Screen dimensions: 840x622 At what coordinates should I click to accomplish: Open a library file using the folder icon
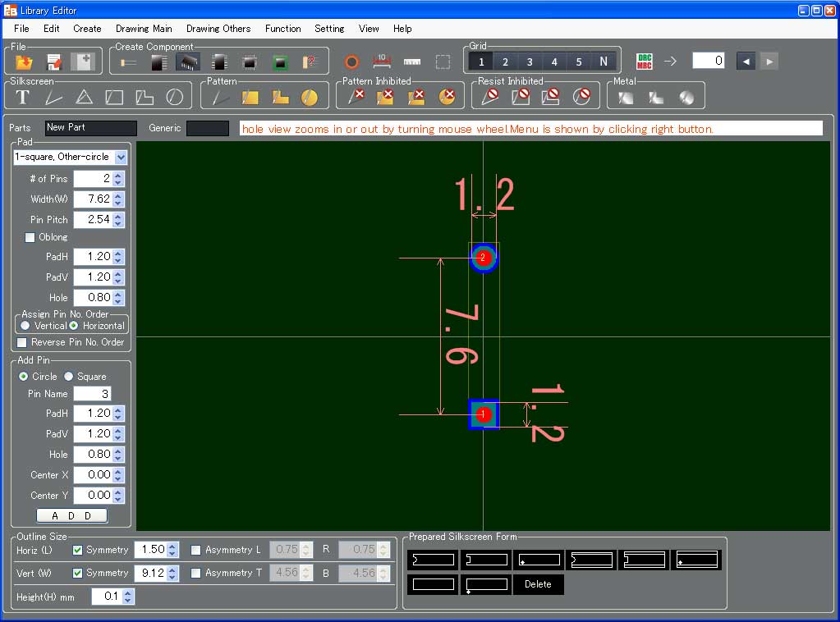(x=24, y=62)
